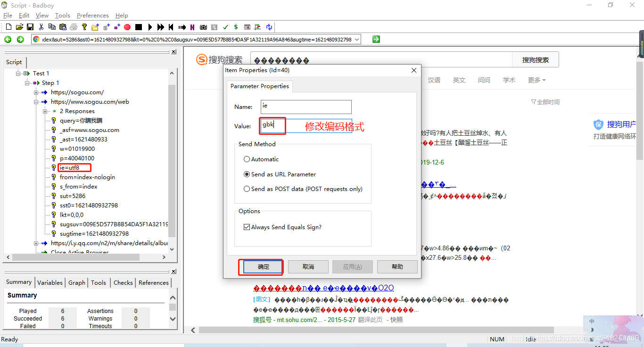Click the green checkmark assertion icon
Viewport: 644px width, 347px height.
(225, 27)
